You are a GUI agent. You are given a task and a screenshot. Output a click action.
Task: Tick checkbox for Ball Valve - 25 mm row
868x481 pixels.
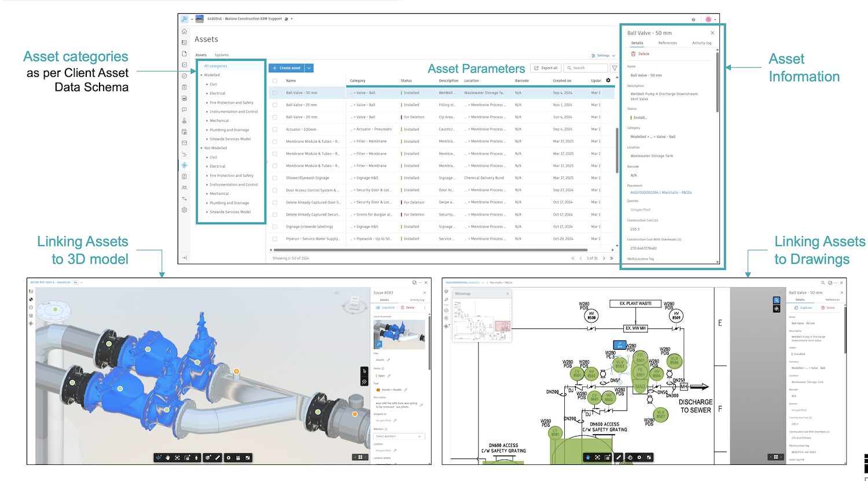[x=275, y=105]
